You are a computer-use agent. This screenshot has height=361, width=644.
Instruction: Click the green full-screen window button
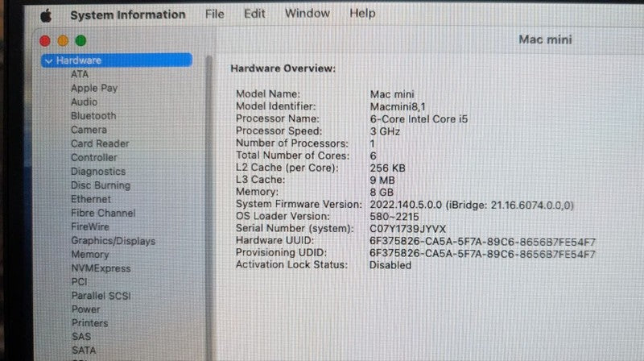(80, 40)
